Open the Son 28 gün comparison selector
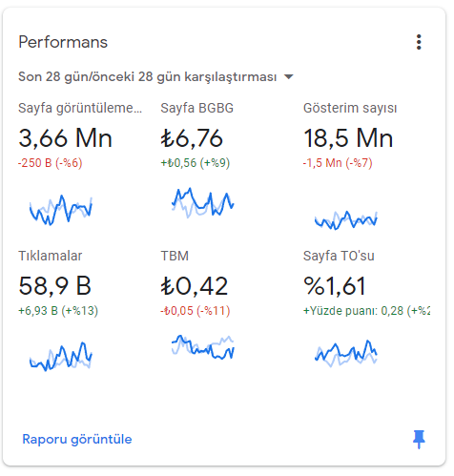 (x=155, y=76)
